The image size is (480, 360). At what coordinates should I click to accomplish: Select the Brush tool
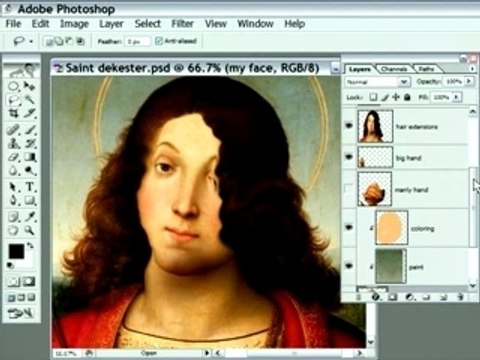[x=30, y=129]
